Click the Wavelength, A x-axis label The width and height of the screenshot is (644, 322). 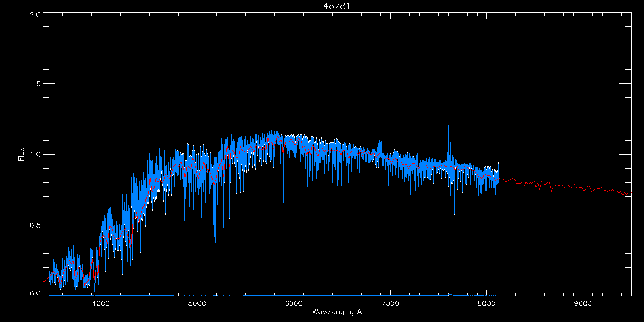point(336,312)
